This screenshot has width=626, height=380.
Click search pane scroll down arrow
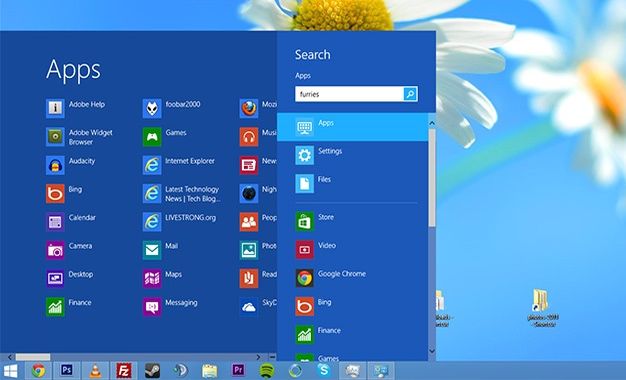[x=432, y=351]
